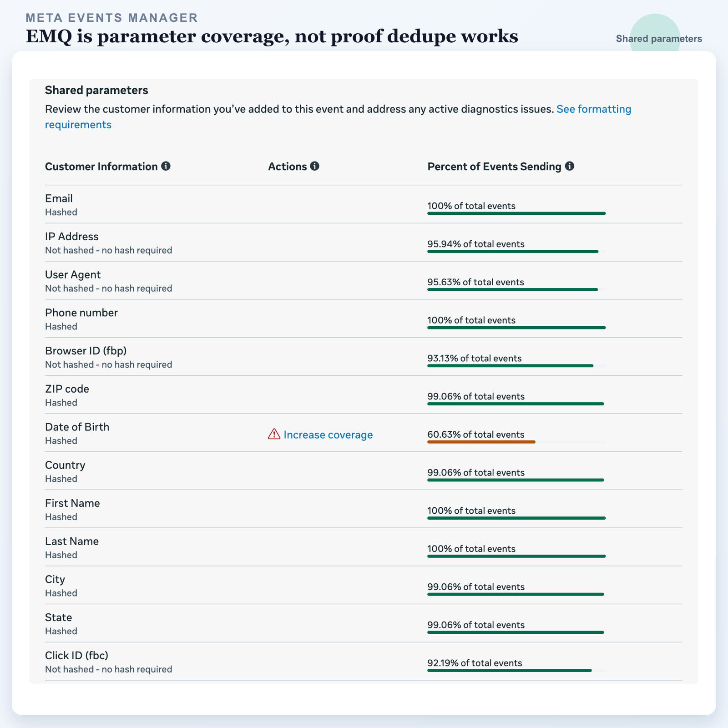Select the Last Name row label
This screenshot has height=728, width=728.
(x=72, y=541)
